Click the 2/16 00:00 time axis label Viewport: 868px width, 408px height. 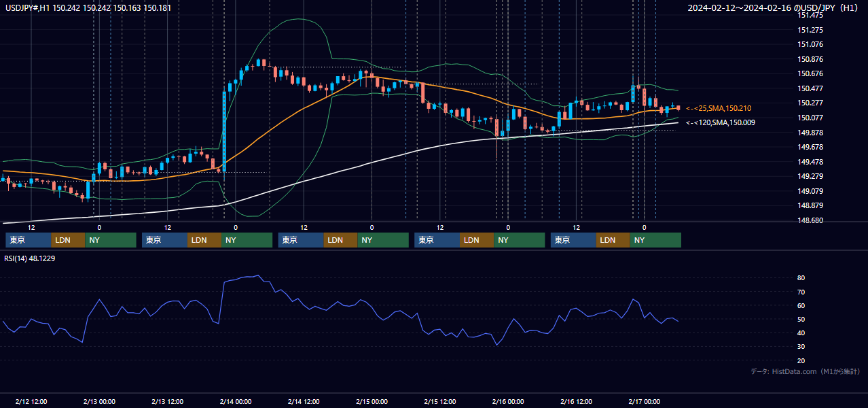[508, 401]
